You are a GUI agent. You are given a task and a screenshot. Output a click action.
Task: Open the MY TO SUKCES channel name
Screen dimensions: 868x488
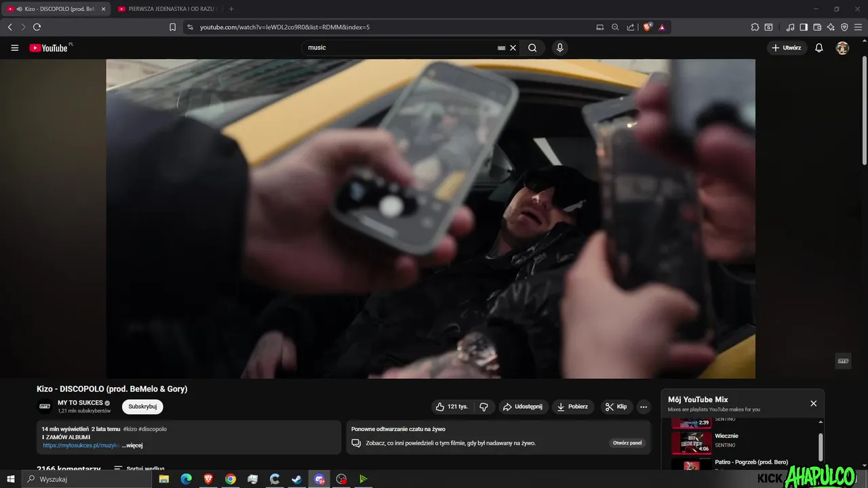pos(80,403)
